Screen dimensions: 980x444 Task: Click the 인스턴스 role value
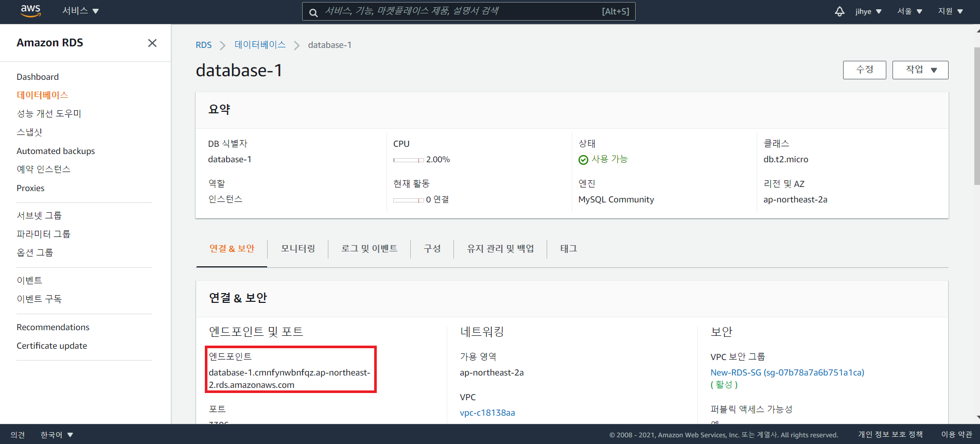pos(225,199)
